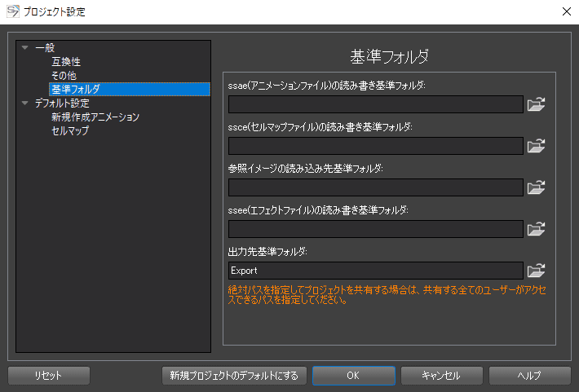Collapse the デフォルト設定 tree section

click(25, 103)
